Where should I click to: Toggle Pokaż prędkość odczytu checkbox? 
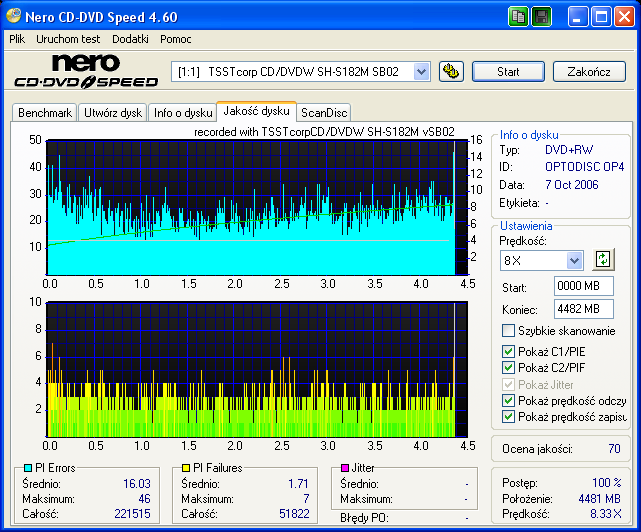(x=508, y=400)
